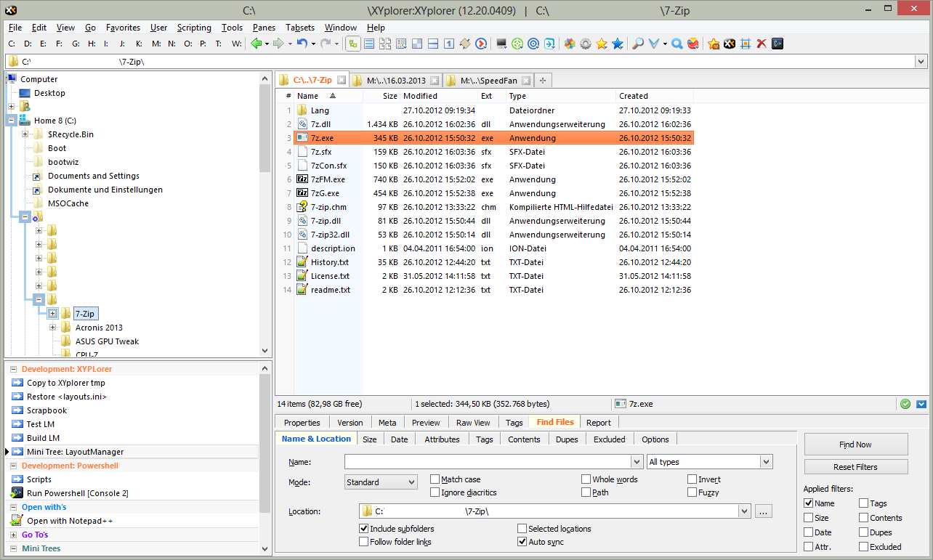Viewport: 933px width, 560px height.
Task: Open the All types dropdown
Action: (x=709, y=462)
